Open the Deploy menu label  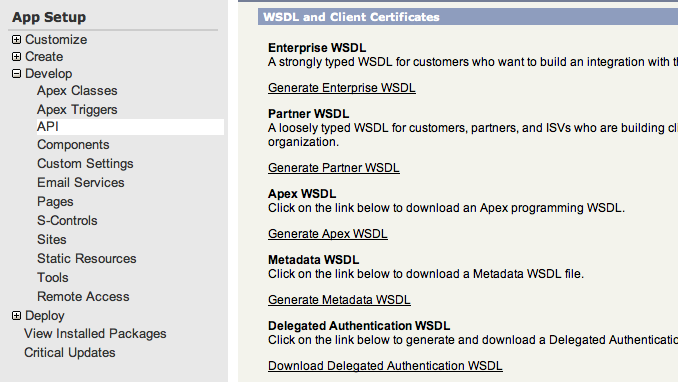coord(45,316)
